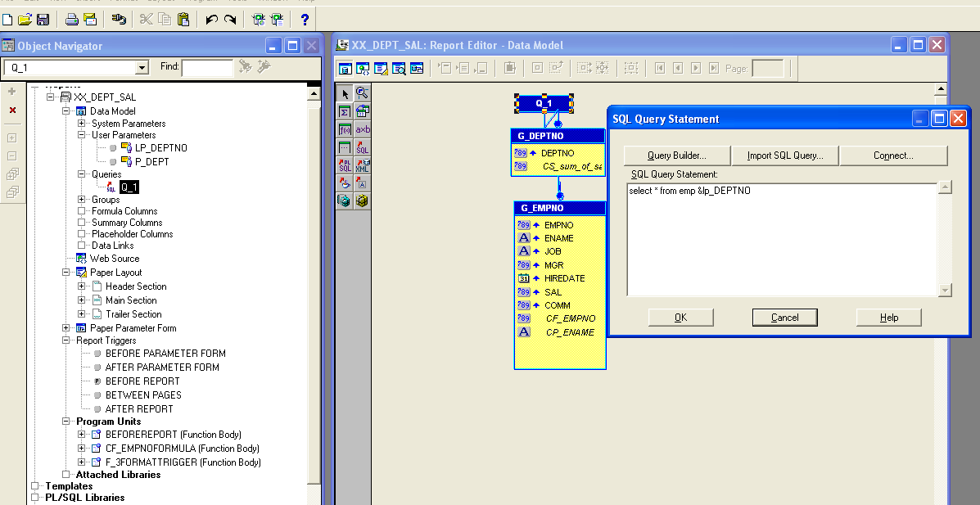Click the Undo arrow icon

coord(211,19)
